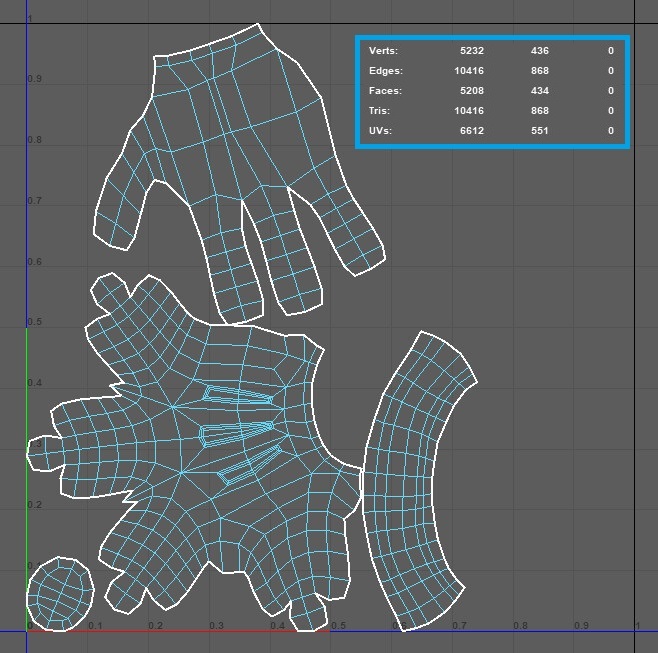This screenshot has width=658, height=653.
Task: Click the Faces value 5208
Action: (x=472, y=91)
